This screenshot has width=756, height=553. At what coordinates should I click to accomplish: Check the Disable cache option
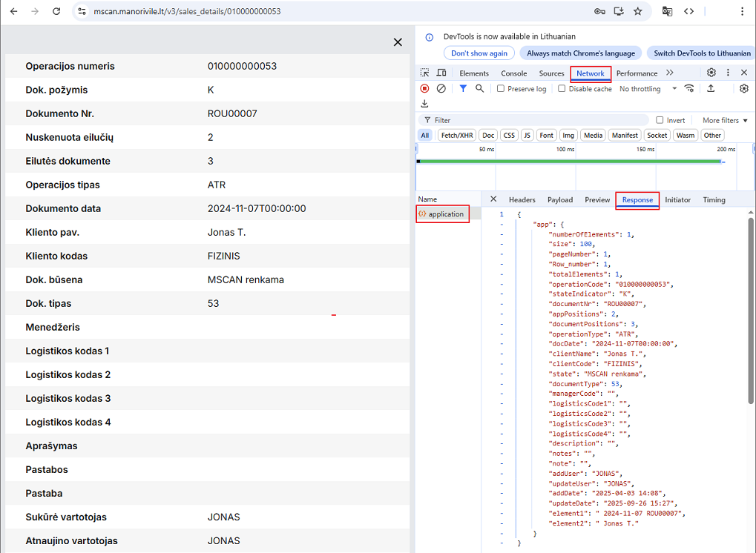tap(562, 89)
